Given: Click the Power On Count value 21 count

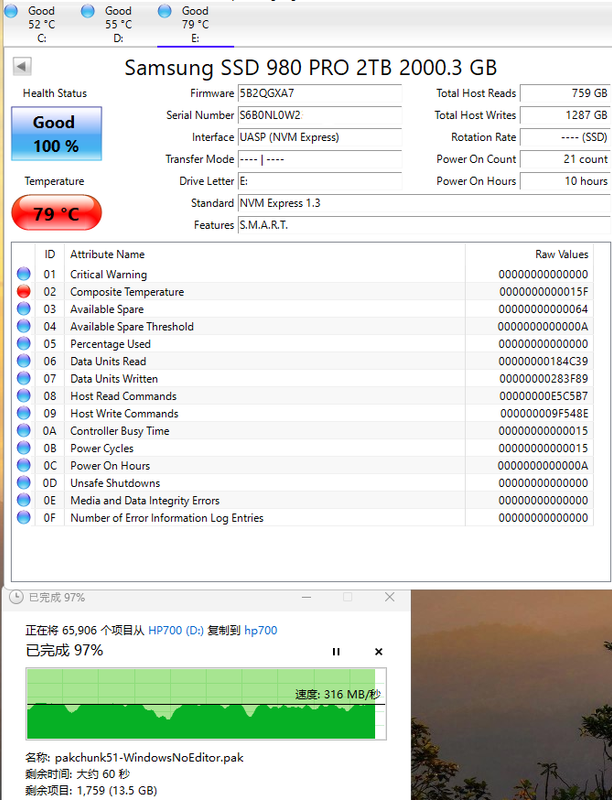Looking at the screenshot, I should (565, 159).
